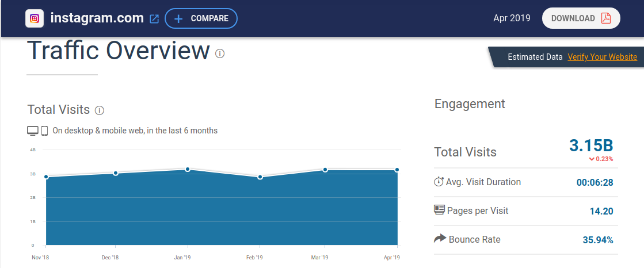Click the pages icon beside Pages per Visit
The height and width of the screenshot is (268, 644).
(x=440, y=210)
